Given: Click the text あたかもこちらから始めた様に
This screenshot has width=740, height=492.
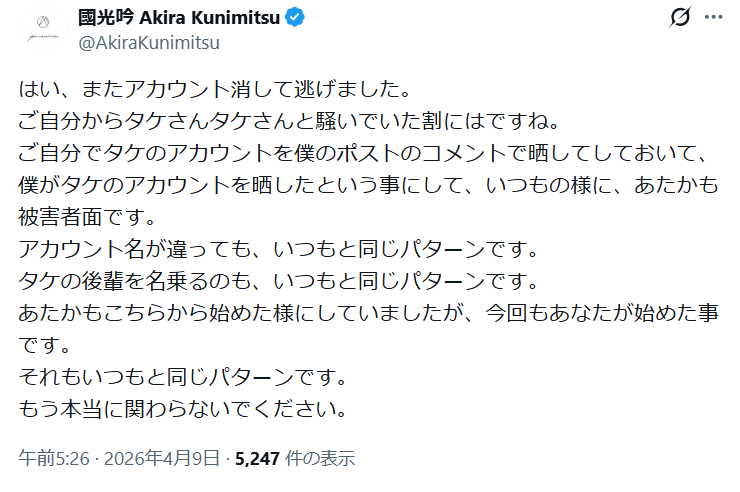Looking at the screenshot, I should (240, 313).
